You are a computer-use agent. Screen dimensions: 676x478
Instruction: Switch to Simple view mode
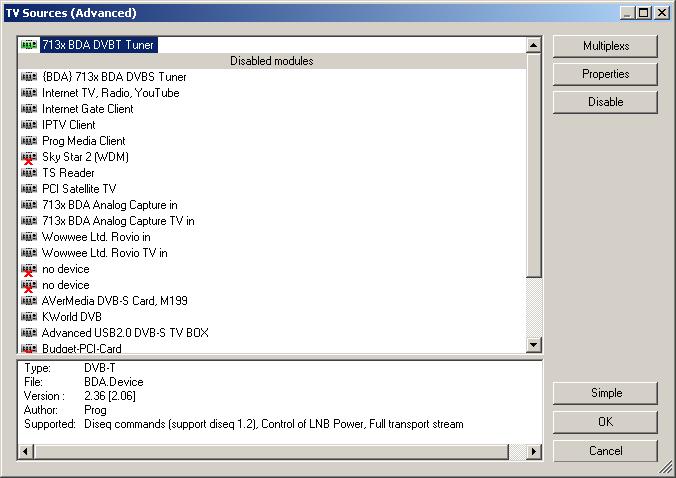[x=604, y=393]
